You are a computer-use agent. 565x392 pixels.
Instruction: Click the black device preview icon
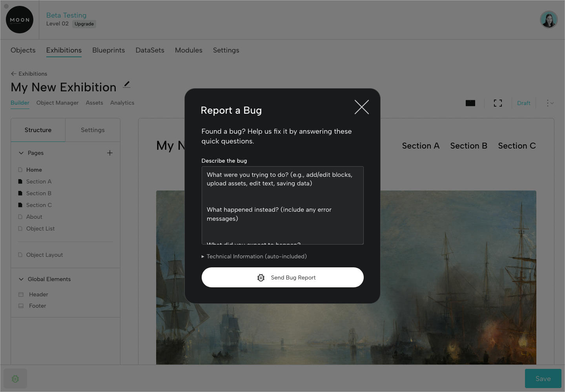click(x=470, y=103)
